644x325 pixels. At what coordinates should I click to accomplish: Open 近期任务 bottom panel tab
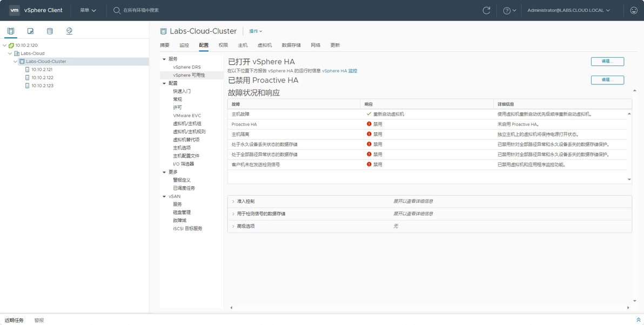point(14,320)
